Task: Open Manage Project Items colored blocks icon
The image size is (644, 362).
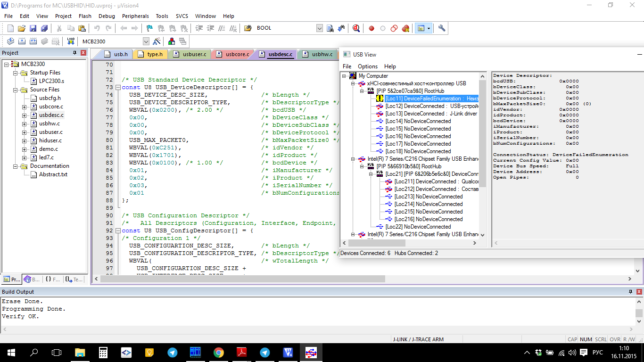Action: (172, 41)
